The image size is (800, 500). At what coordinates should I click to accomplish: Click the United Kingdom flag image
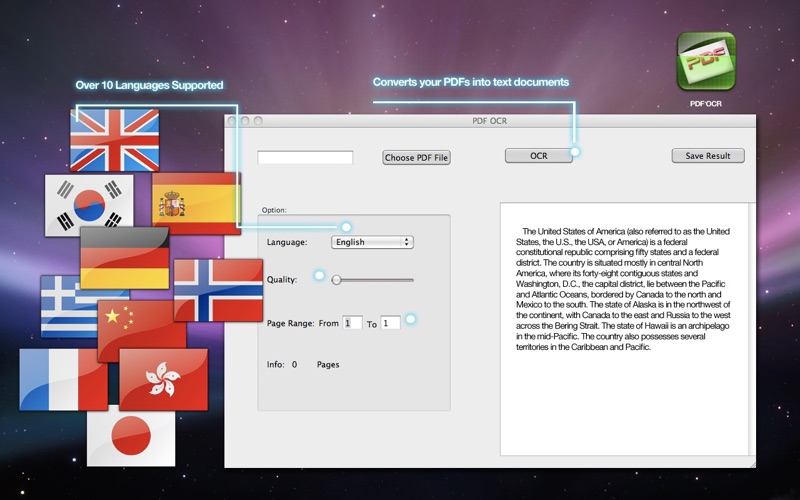(x=114, y=140)
